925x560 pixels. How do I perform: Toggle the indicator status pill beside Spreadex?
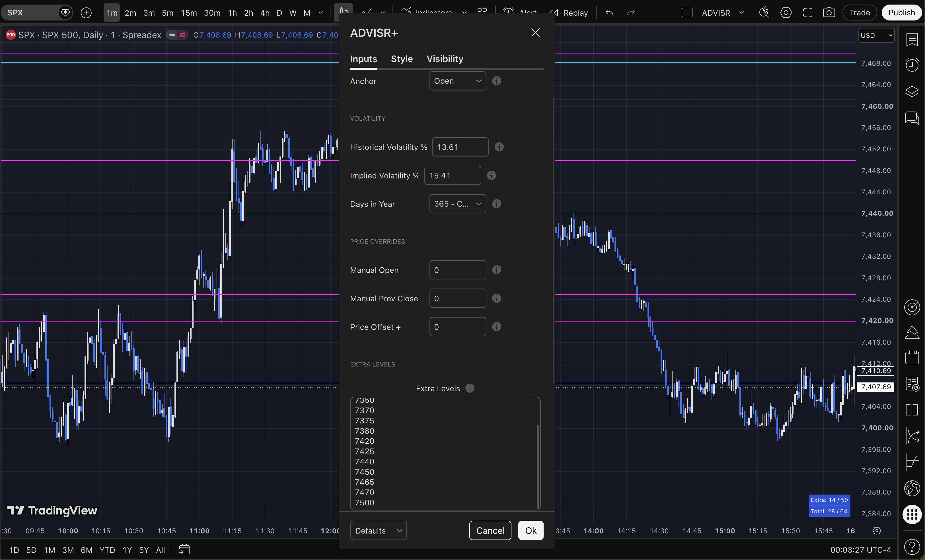pyautogui.click(x=177, y=35)
